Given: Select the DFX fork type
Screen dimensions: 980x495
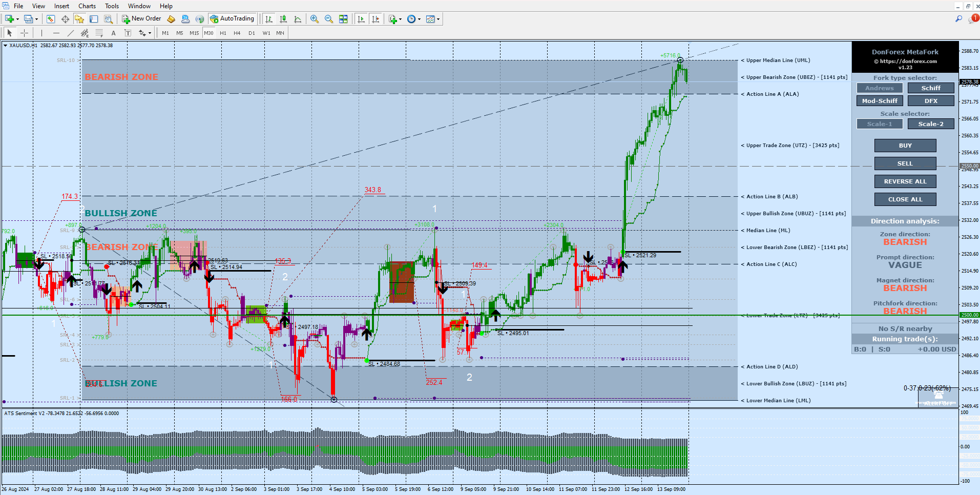Looking at the screenshot, I should (931, 101).
